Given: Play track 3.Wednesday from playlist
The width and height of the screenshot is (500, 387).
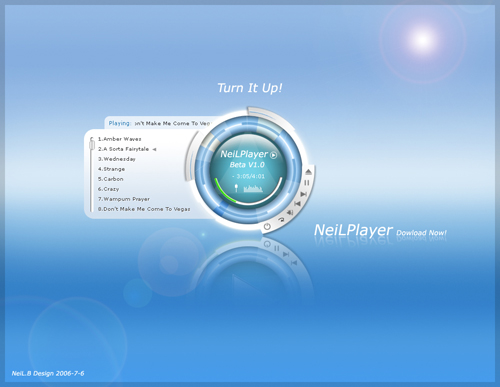Looking at the screenshot, I should [x=117, y=159].
